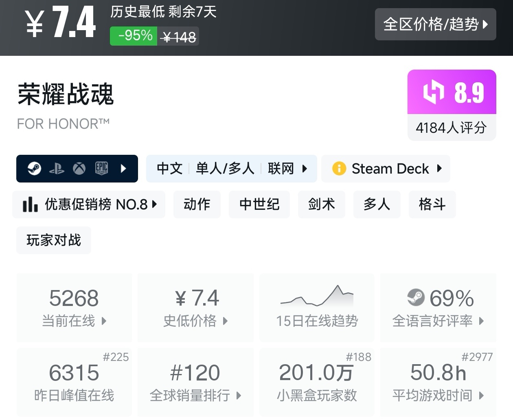Click the Xbox platform icon
Screen dimensions: 513x420
point(79,168)
